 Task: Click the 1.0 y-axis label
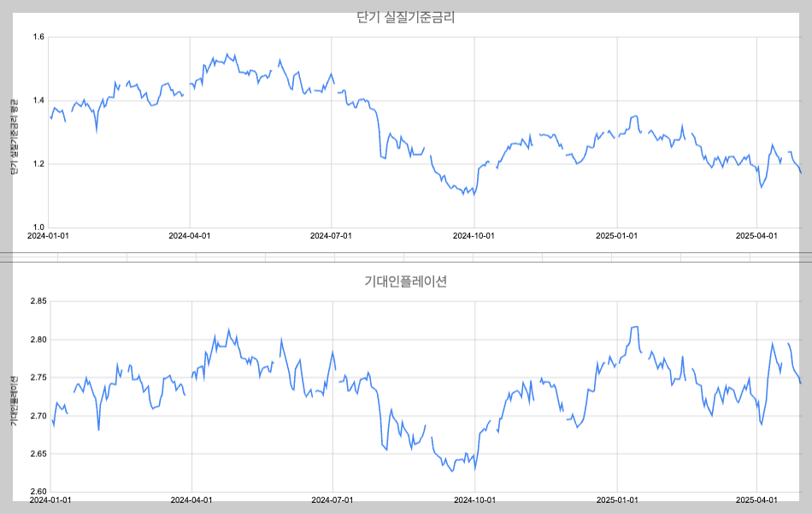(38, 227)
